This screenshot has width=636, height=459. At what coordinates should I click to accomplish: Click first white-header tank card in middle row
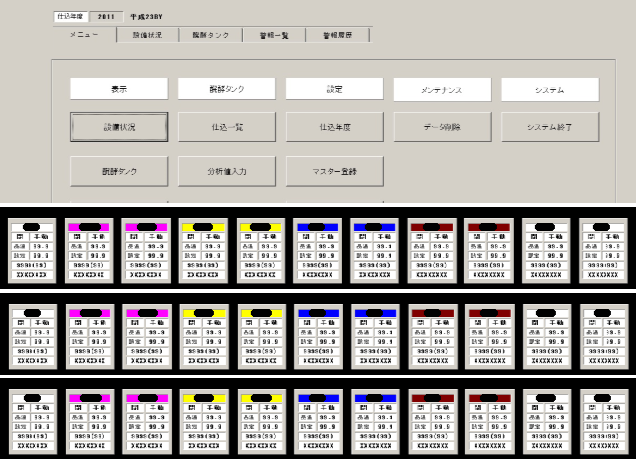click(x=33, y=337)
